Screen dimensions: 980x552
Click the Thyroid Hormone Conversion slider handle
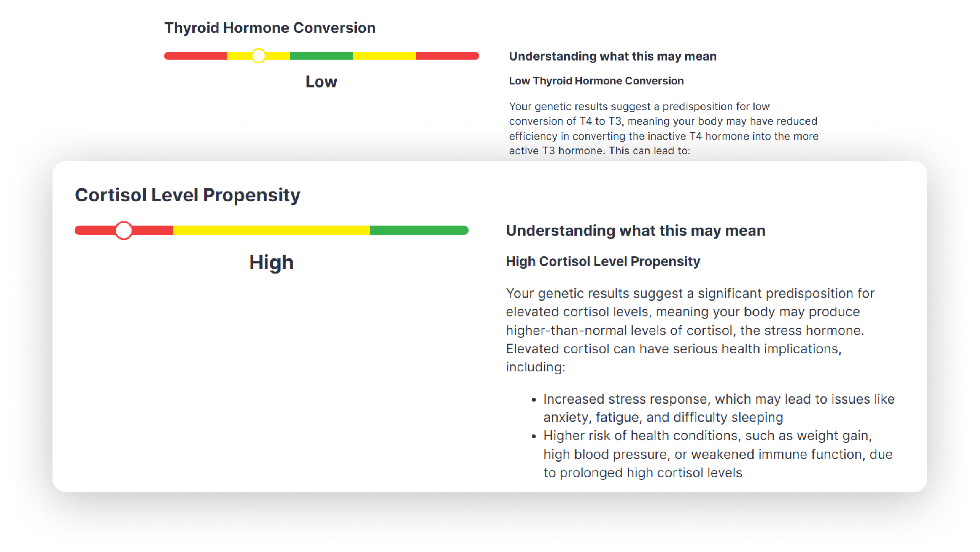(x=259, y=56)
